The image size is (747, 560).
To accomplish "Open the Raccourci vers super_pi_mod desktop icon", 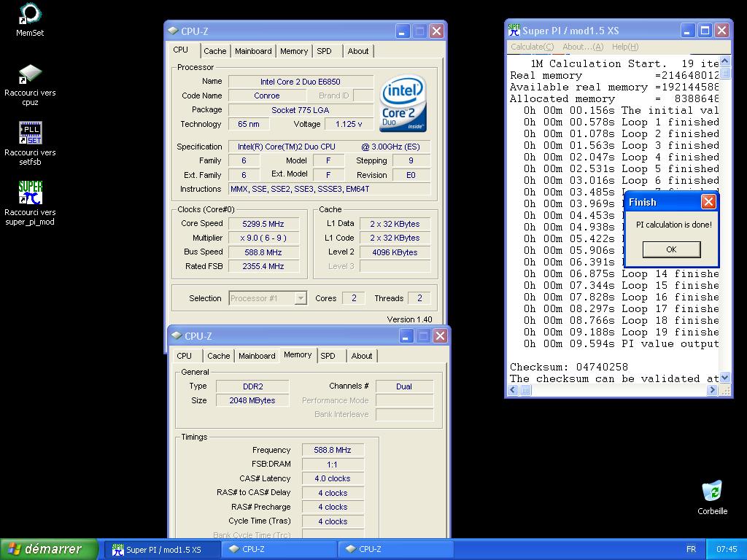I will click(x=30, y=203).
